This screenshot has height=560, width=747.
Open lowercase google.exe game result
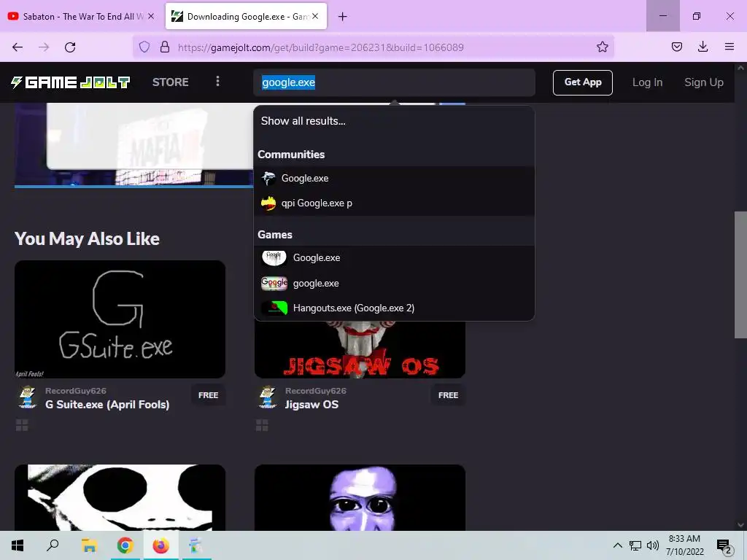click(x=394, y=284)
